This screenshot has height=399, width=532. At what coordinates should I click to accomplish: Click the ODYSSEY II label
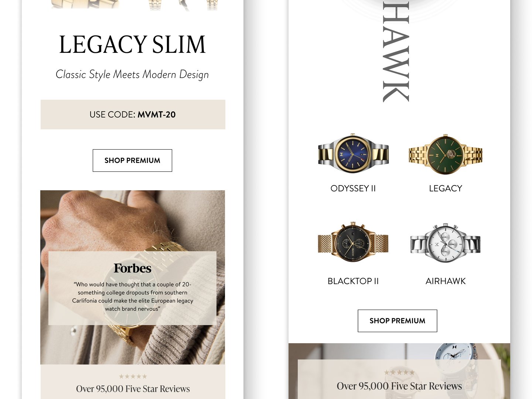click(353, 188)
